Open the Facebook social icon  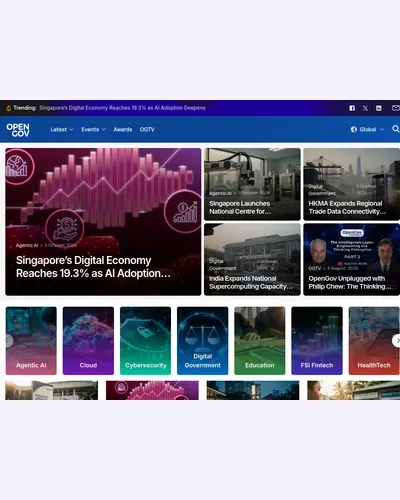pyautogui.click(x=352, y=108)
